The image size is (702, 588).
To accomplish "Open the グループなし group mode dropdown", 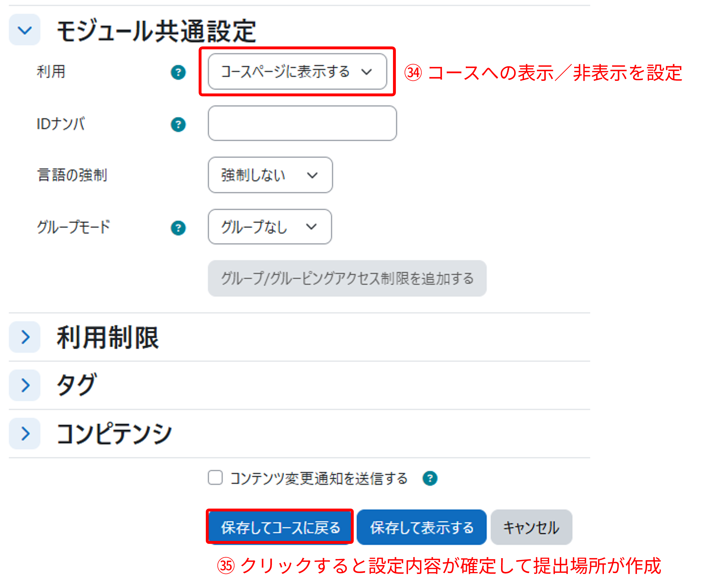I will [x=270, y=227].
